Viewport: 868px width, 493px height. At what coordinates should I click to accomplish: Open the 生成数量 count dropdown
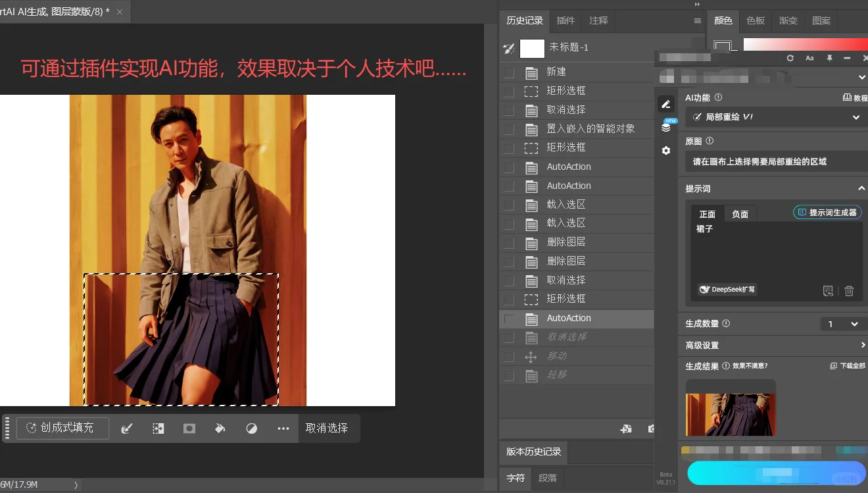click(843, 323)
